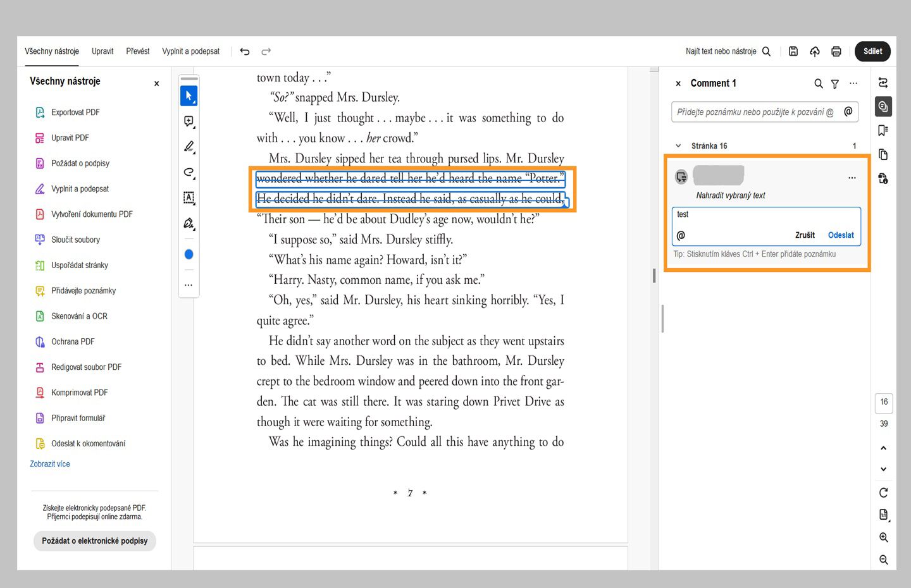
Task: Click the save document icon
Action: [x=793, y=52]
